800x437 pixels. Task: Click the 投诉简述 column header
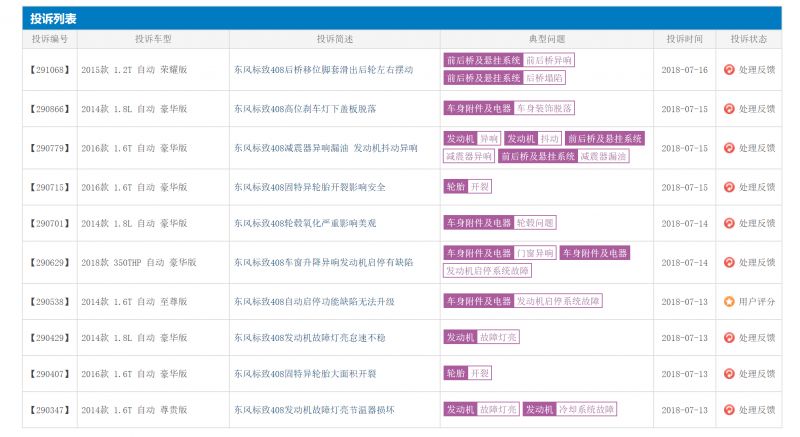(335, 39)
